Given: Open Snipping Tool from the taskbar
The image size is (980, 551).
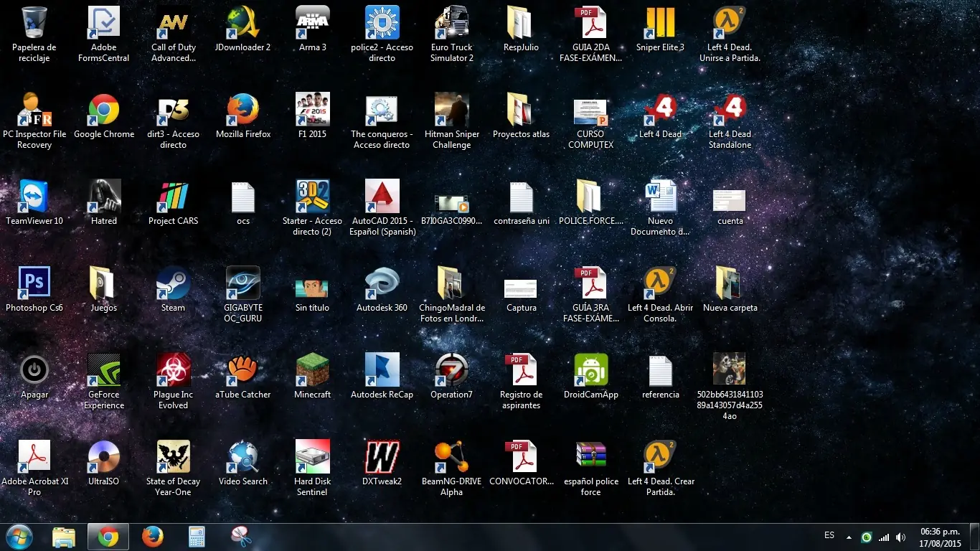Looking at the screenshot, I should point(241,537).
